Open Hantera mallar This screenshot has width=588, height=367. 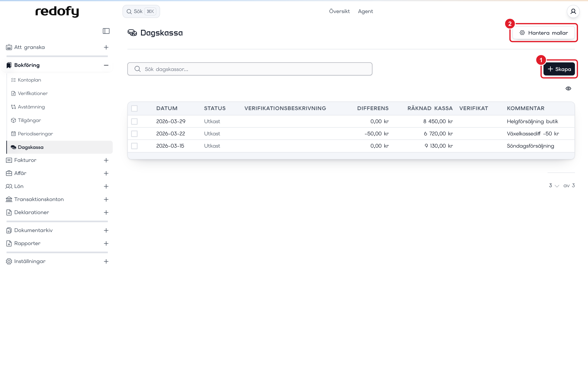tap(543, 33)
